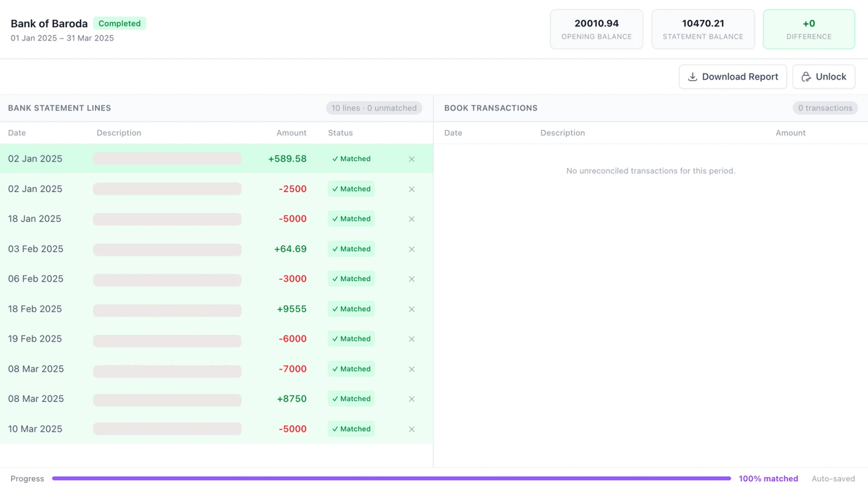This screenshot has height=487, width=868.
Task: Click the book transactions Amount header
Action: coord(790,133)
